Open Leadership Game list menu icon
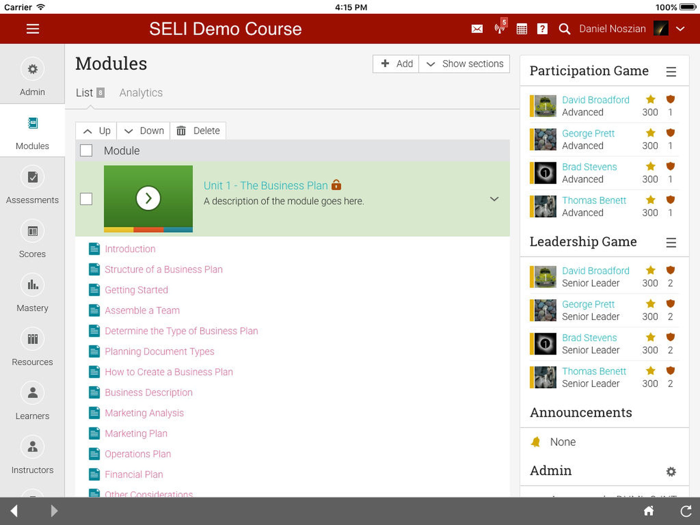Image resolution: width=700 pixels, height=525 pixels. (x=671, y=242)
